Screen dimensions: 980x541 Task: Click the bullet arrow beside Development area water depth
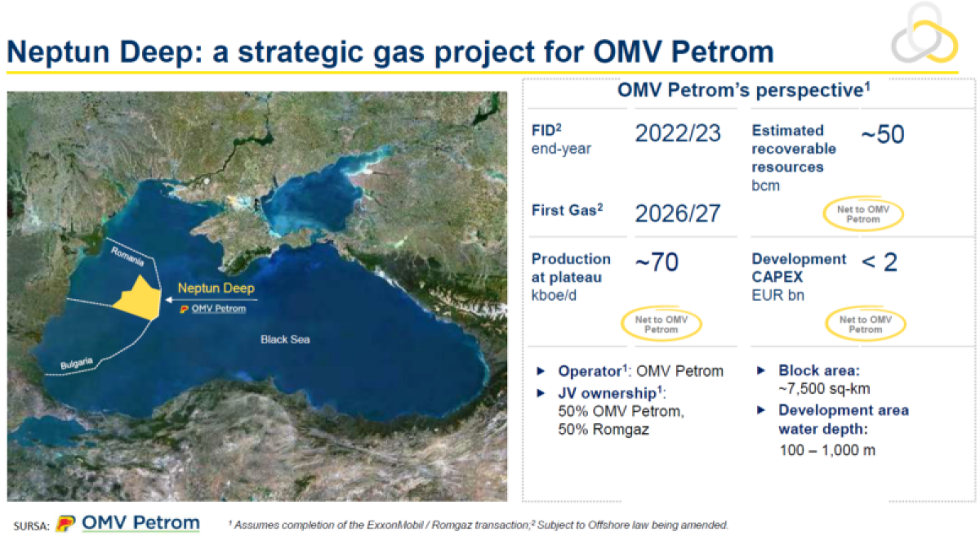(x=761, y=409)
